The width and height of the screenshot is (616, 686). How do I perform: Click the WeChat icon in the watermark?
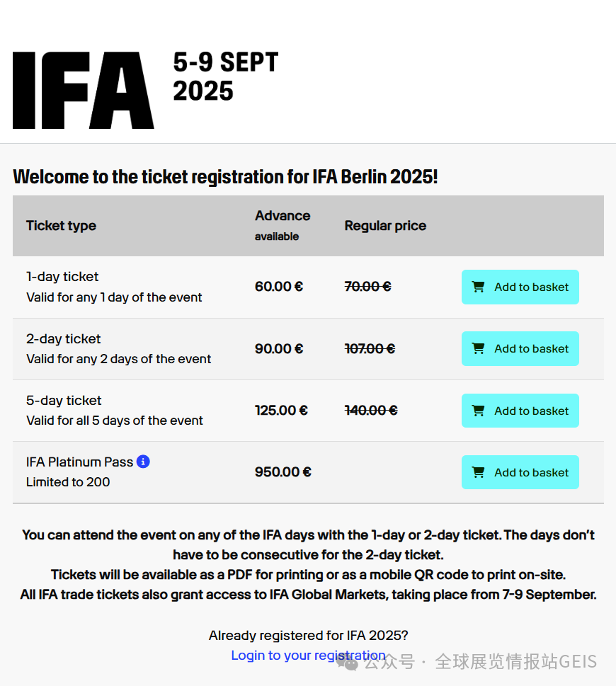pyautogui.click(x=347, y=662)
